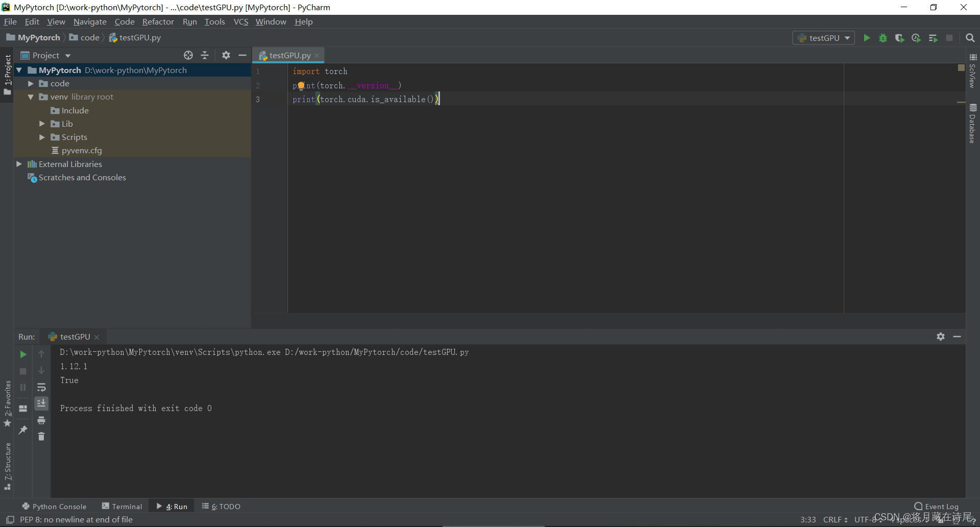Expand the Scripts folder arrow
The width and height of the screenshot is (980, 527).
(42, 137)
